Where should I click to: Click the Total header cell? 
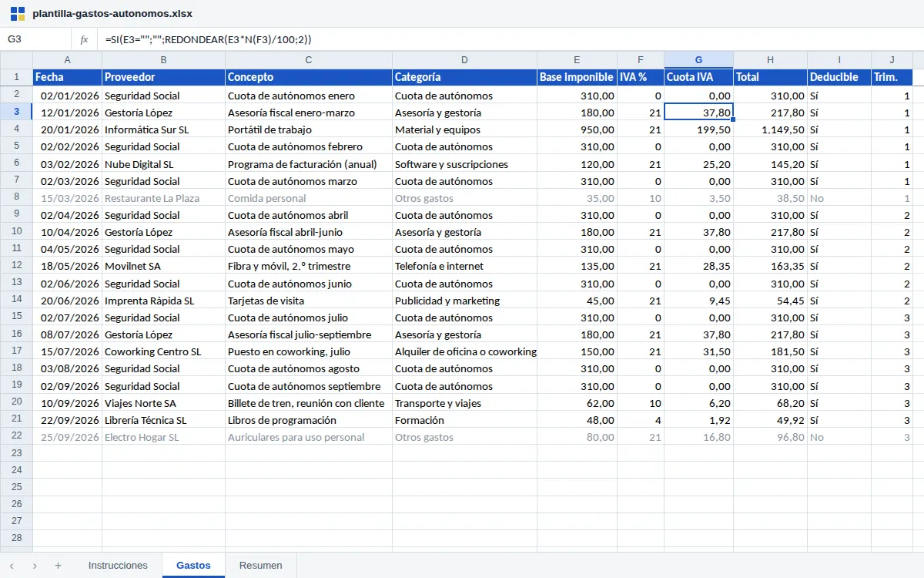pyautogui.click(x=771, y=77)
